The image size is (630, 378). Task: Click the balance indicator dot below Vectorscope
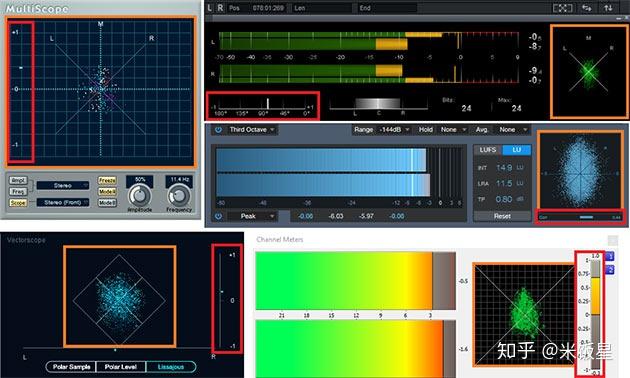115,350
